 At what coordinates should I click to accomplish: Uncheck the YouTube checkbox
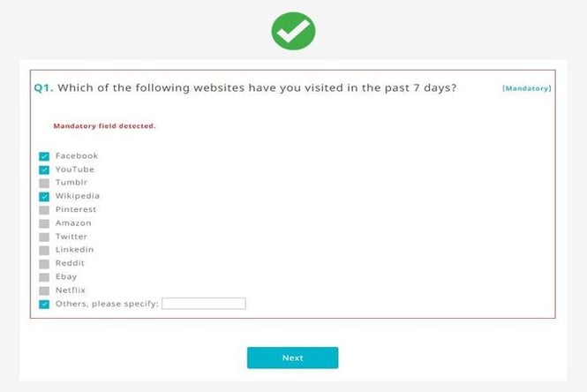coord(44,170)
